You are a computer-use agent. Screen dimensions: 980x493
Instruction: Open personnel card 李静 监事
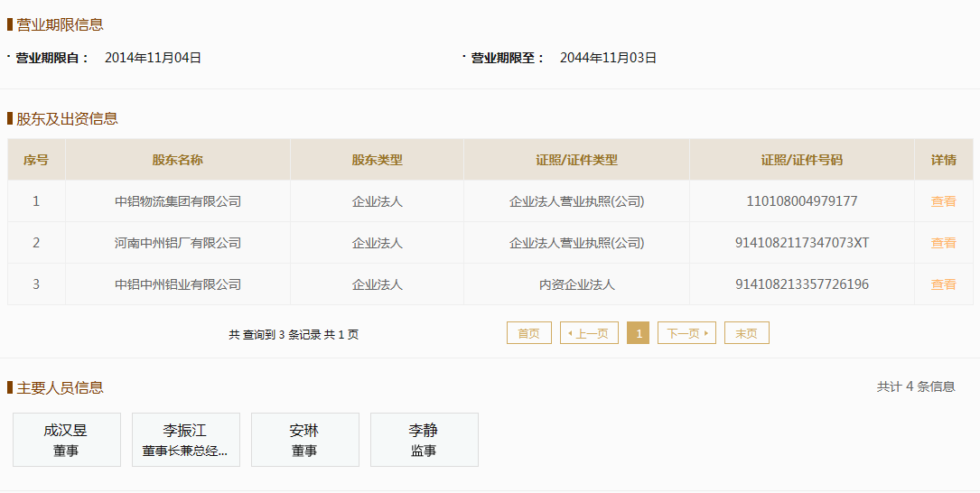tap(425, 439)
